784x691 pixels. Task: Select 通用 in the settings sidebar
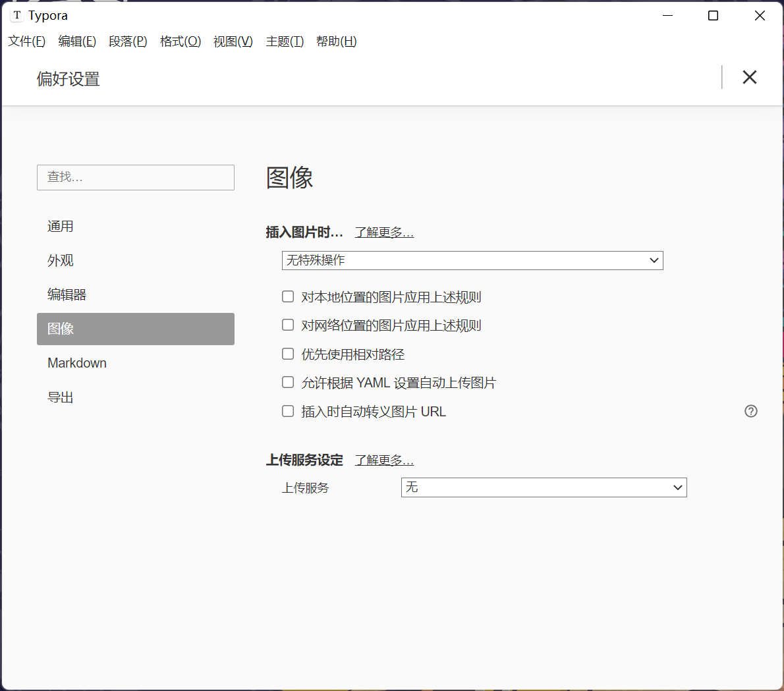point(61,226)
